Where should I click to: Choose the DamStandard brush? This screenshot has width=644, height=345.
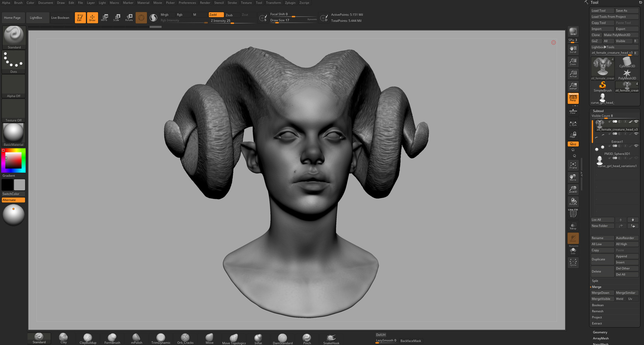pos(282,338)
